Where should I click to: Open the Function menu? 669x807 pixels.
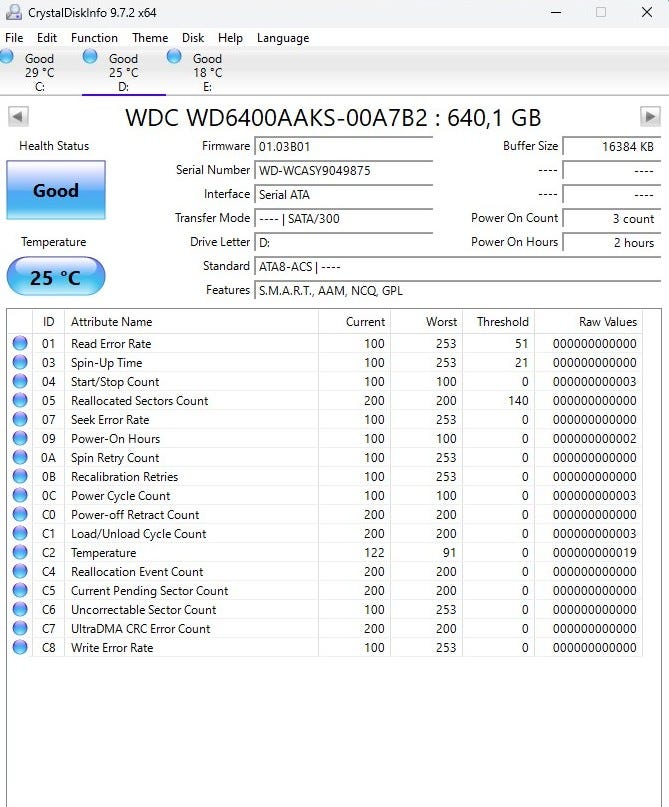click(x=94, y=38)
